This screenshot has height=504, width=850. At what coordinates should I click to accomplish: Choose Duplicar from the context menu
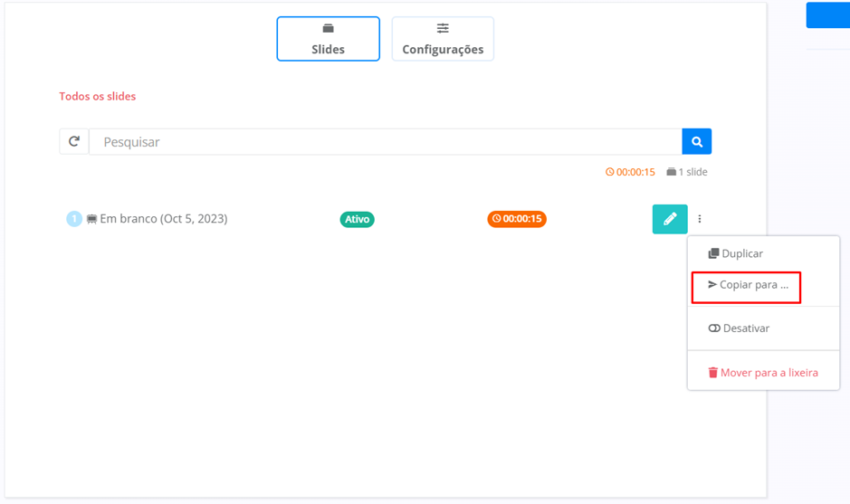pyautogui.click(x=736, y=254)
